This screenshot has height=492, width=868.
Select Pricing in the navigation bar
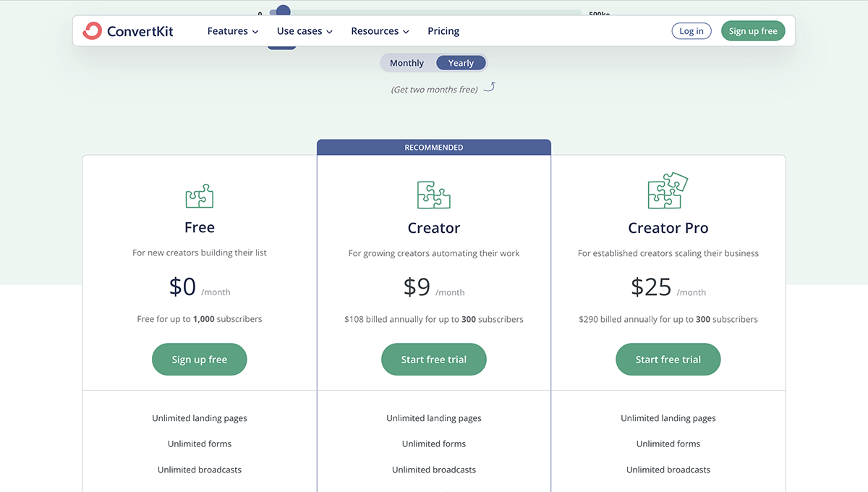click(443, 30)
